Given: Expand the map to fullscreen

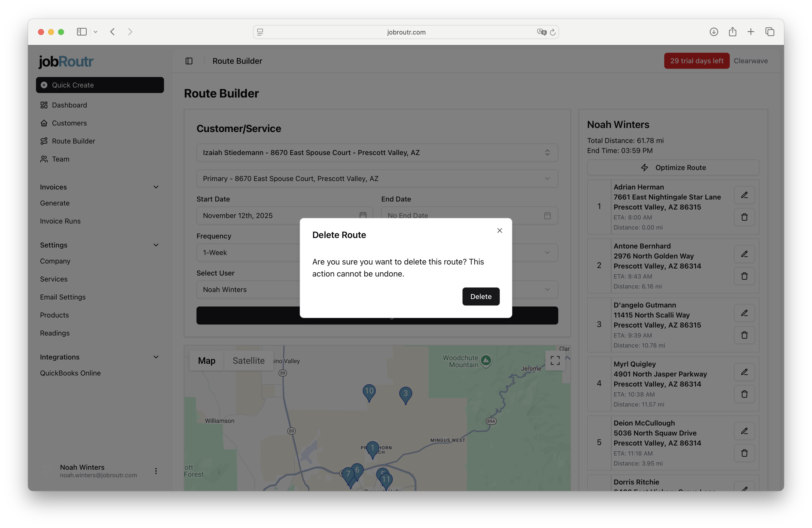Looking at the screenshot, I should pos(555,360).
